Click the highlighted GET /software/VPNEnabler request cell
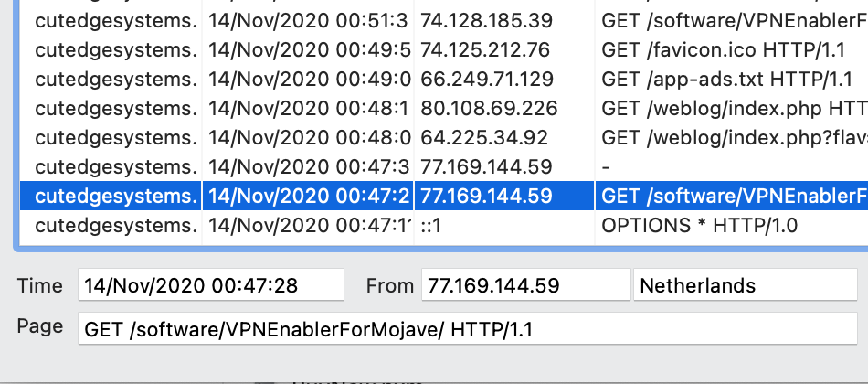868x384 pixels. pyautogui.click(x=731, y=196)
